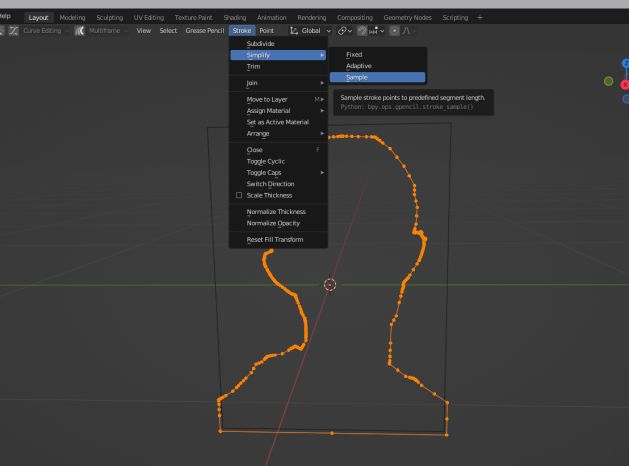Image resolution: width=629 pixels, height=466 pixels.
Task: Toggle the snapping magnet icon
Action: coord(362,30)
